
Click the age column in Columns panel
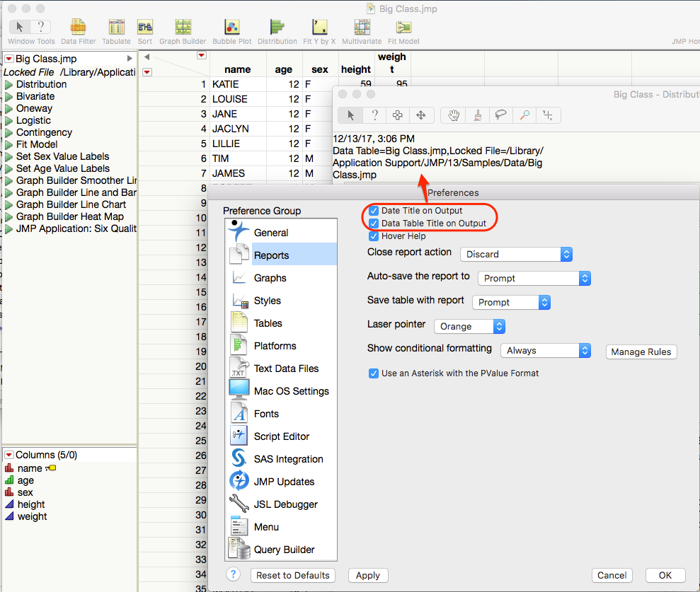(x=25, y=480)
